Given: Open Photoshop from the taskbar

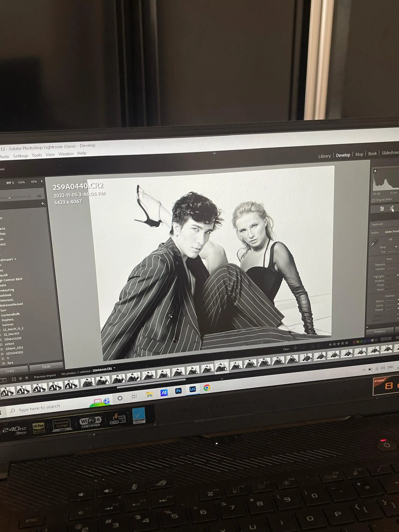Looking at the screenshot, I should [x=178, y=391].
